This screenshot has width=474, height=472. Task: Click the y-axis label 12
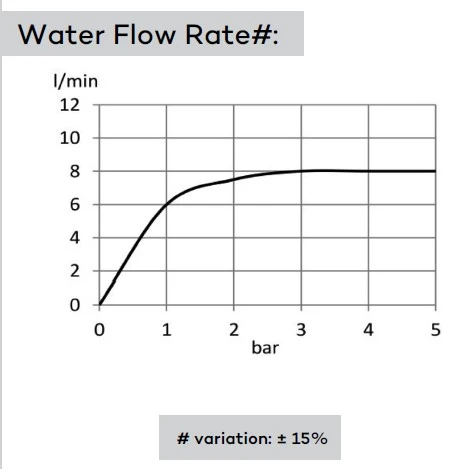tap(70, 105)
